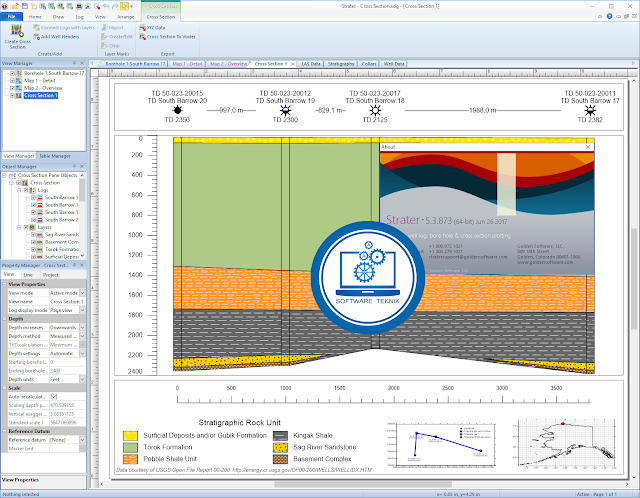Open the Log display mode dropdown
The image size is (640, 498).
pos(82,310)
